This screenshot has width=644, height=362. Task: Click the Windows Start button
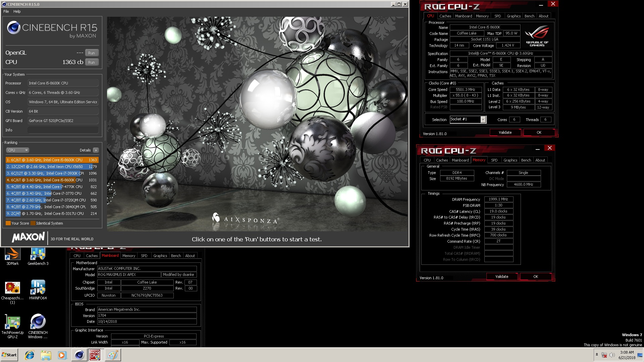(x=9, y=355)
